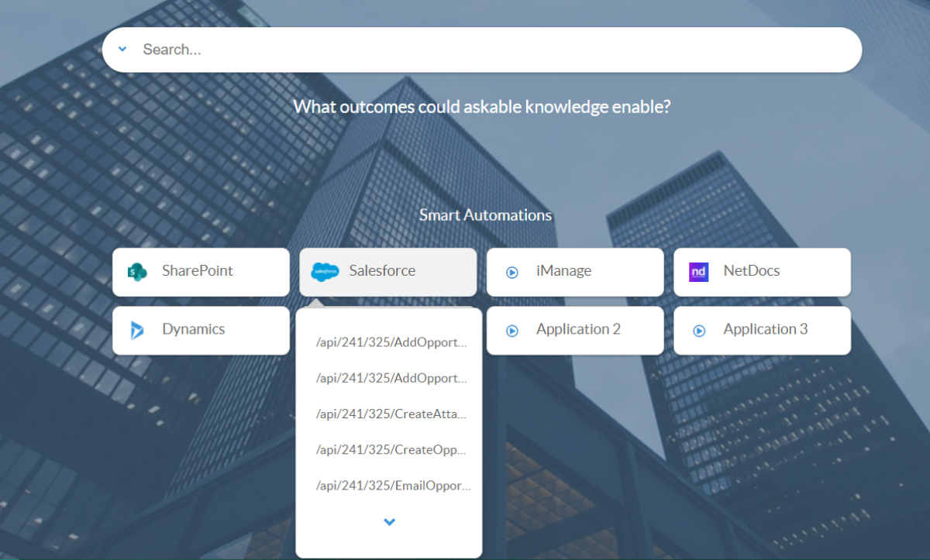
Task: Open the NetDocs automation tile
Action: click(762, 272)
